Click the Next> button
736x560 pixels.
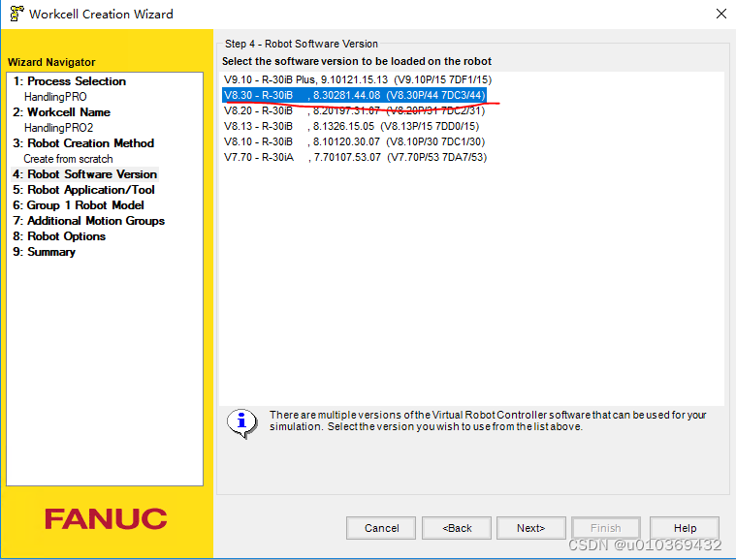[531, 528]
